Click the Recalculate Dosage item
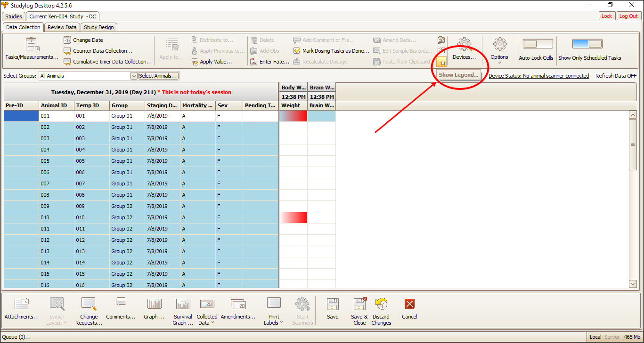The image size is (644, 343). [x=320, y=62]
